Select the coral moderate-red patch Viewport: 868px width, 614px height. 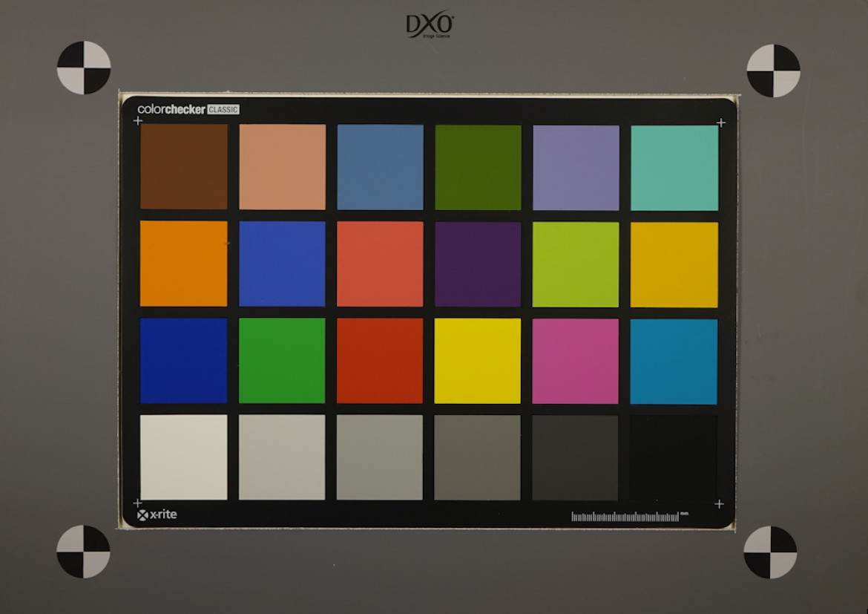380,264
